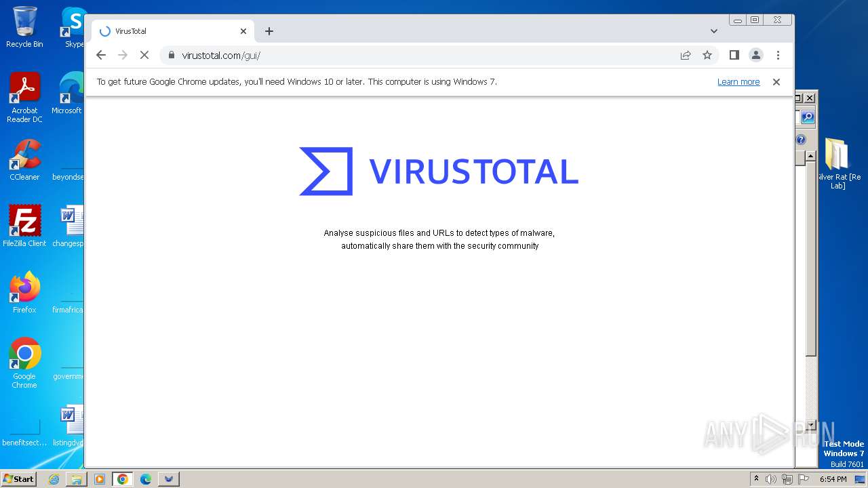Select the Chrome taskbar button

(x=123, y=479)
